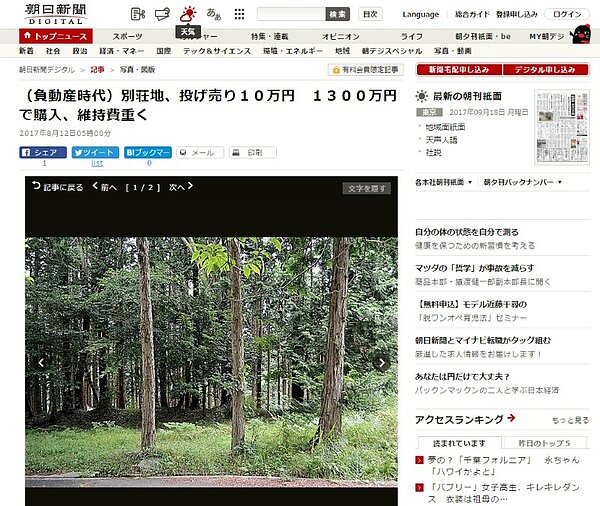
Task: Select トップニュース tab
Action: [56, 36]
